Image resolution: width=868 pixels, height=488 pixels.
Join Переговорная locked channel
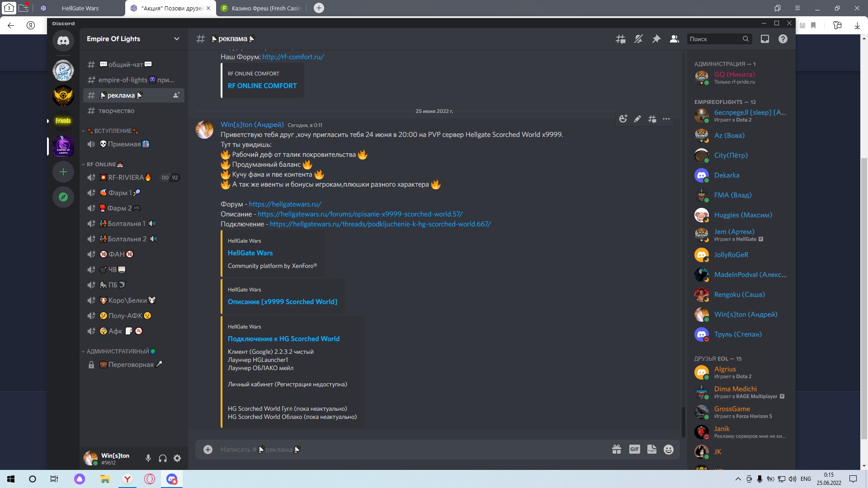pyautogui.click(x=134, y=365)
